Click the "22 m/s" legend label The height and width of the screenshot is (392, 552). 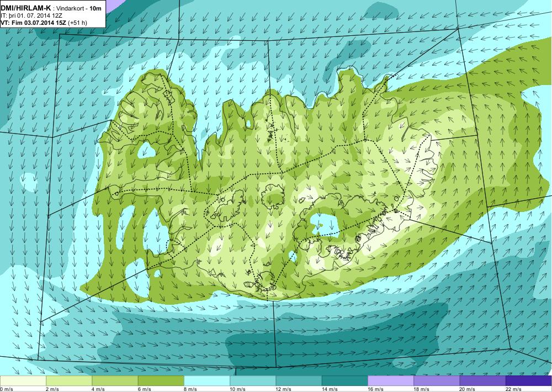513,389
